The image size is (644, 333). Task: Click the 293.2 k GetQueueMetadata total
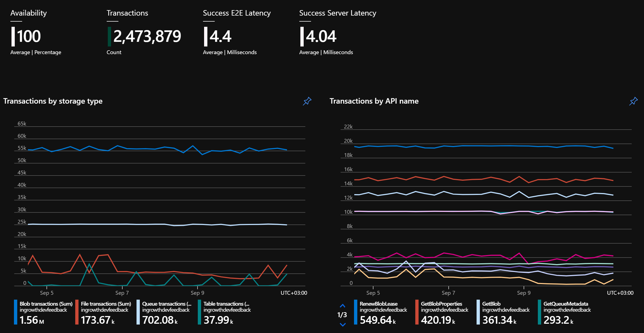click(558, 320)
